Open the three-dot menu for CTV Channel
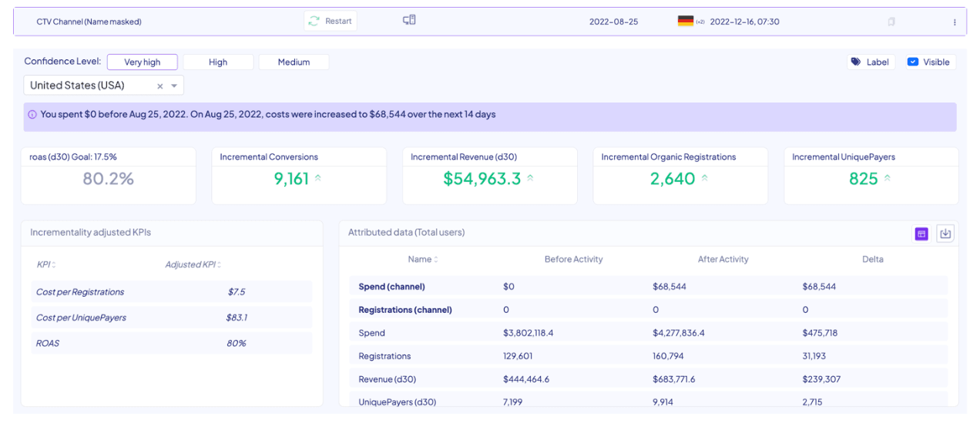 click(955, 22)
